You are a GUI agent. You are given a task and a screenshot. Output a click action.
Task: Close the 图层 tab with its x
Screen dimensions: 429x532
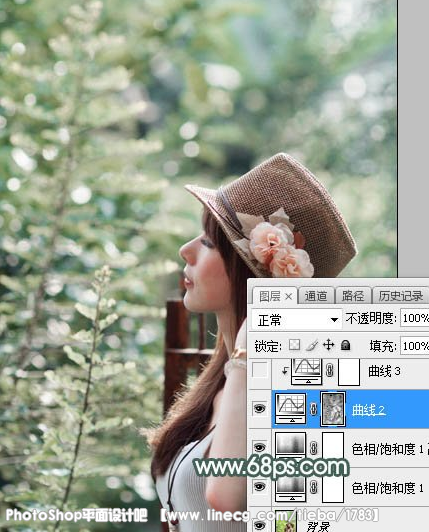click(x=288, y=297)
